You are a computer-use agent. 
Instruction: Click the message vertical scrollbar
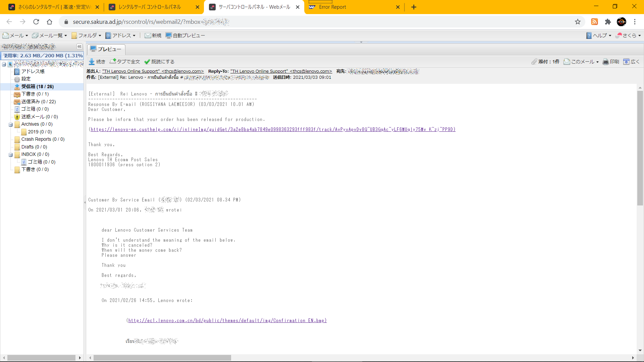pyautogui.click(x=640, y=148)
